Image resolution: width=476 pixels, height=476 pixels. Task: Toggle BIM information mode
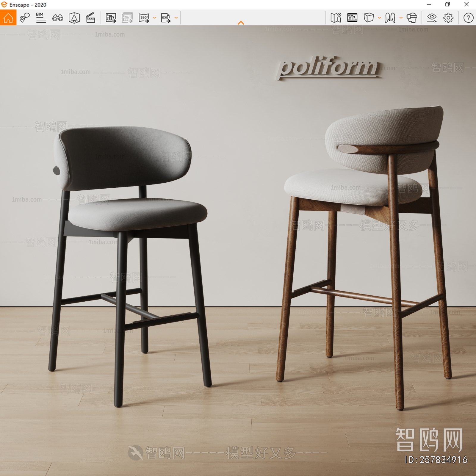coord(41,18)
